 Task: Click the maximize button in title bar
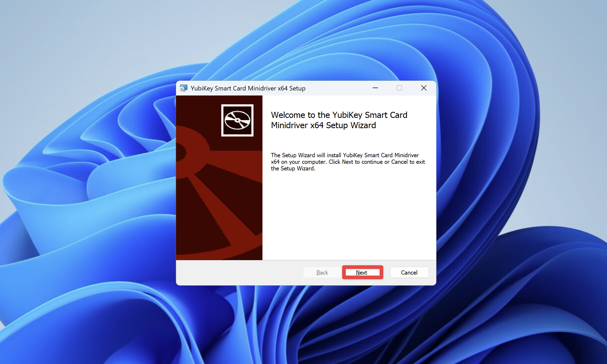click(399, 88)
